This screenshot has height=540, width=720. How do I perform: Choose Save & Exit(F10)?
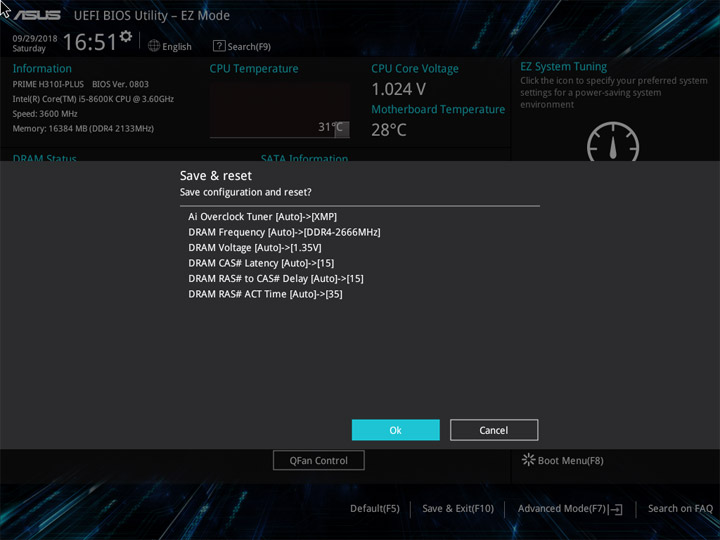pos(458,508)
